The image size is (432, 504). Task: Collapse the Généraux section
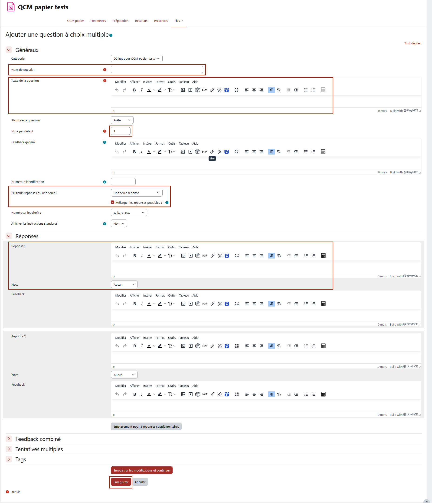click(x=9, y=50)
